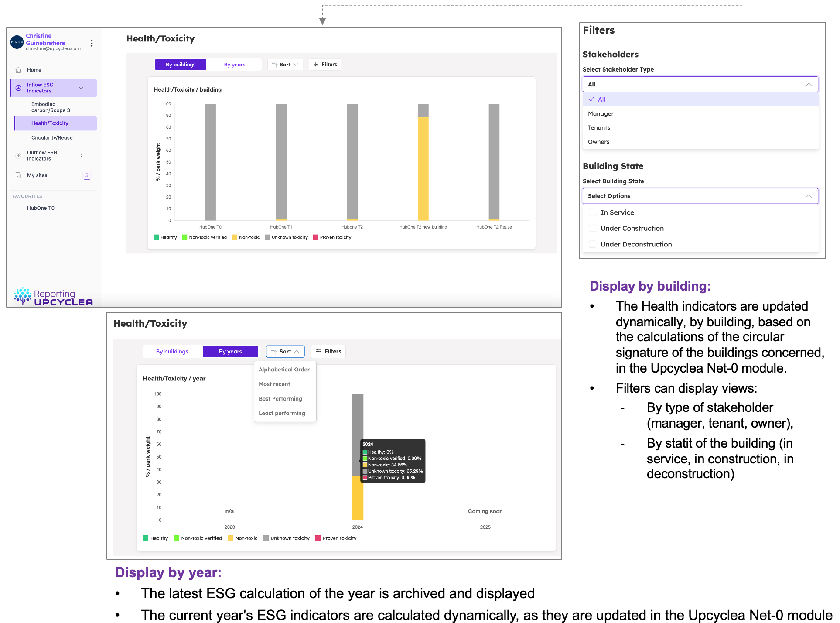Image resolution: width=840 pixels, height=623 pixels.
Task: Check the In Service checkbox
Action: tap(592, 212)
